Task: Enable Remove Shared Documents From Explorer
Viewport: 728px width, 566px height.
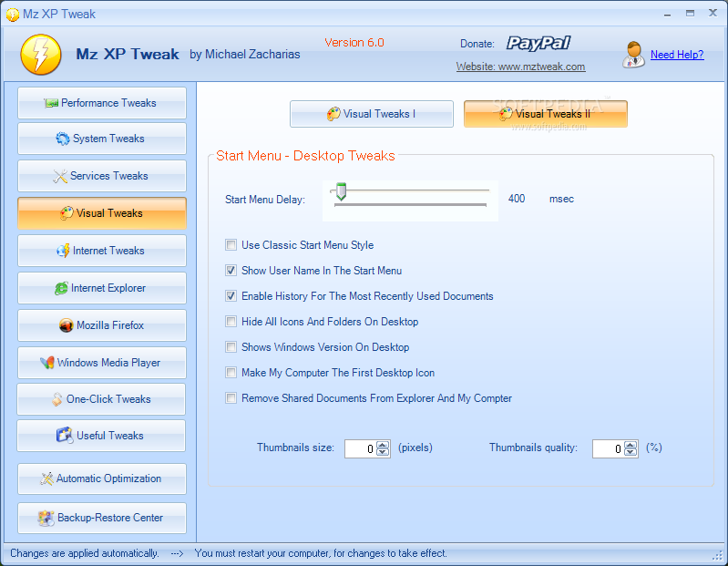Action: [x=231, y=398]
